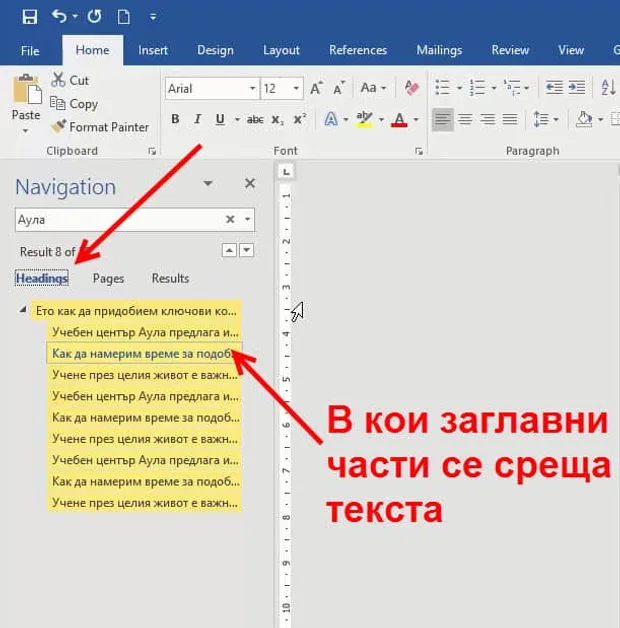Toggle Strikethrough formatting
Viewport: 620px width, 628px height.
[255, 119]
